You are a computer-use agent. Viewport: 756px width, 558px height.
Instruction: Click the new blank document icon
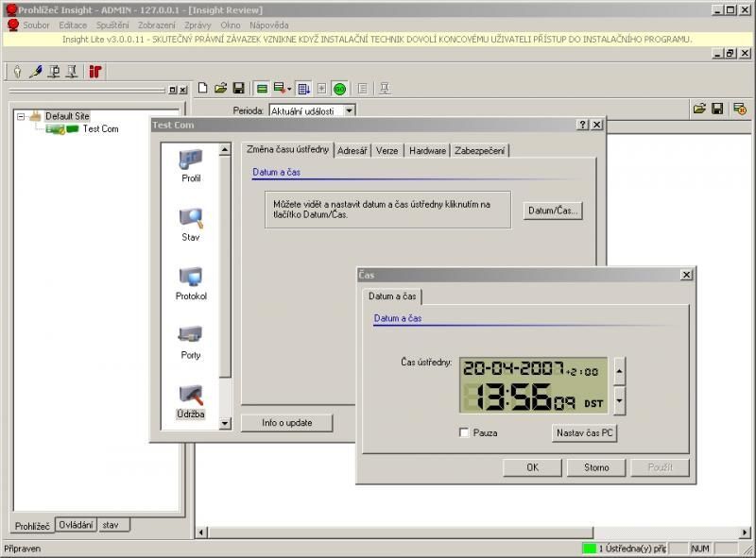[x=203, y=89]
